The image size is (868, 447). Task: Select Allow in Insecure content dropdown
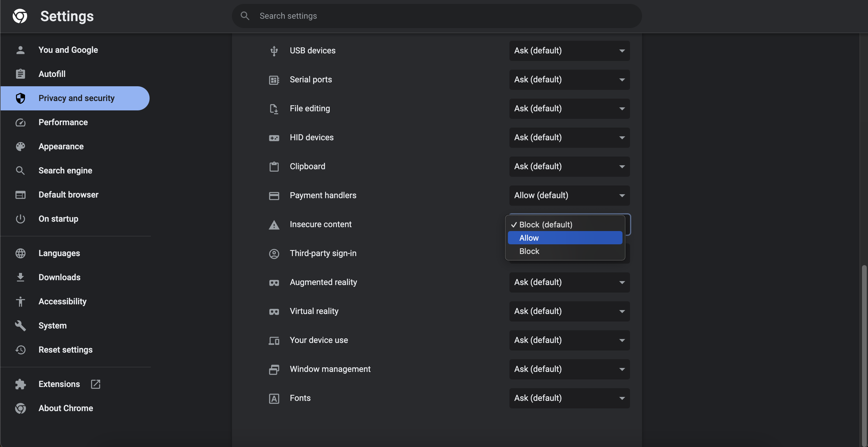pyautogui.click(x=565, y=238)
